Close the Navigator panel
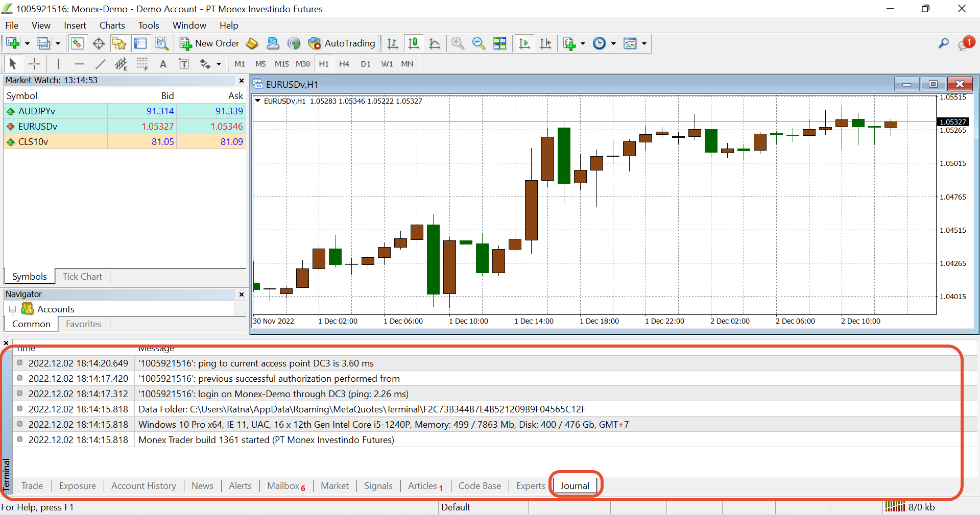This screenshot has height=515, width=980. click(242, 295)
